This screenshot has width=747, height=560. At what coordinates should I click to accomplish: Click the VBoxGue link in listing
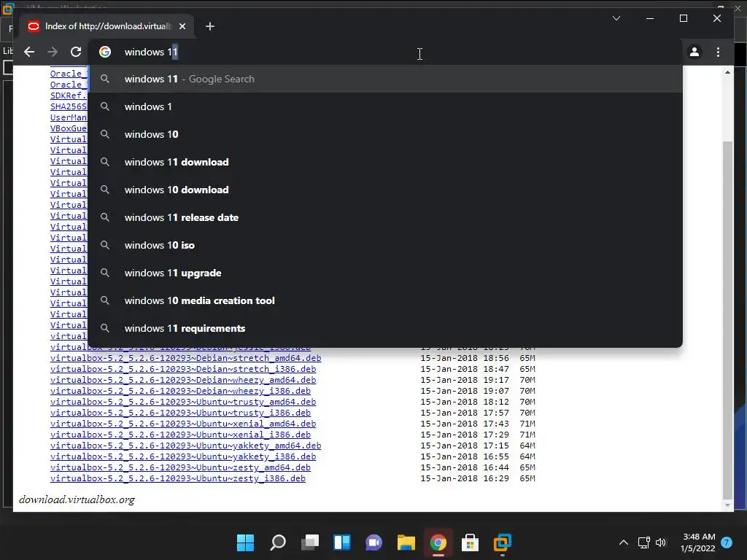[69, 128]
